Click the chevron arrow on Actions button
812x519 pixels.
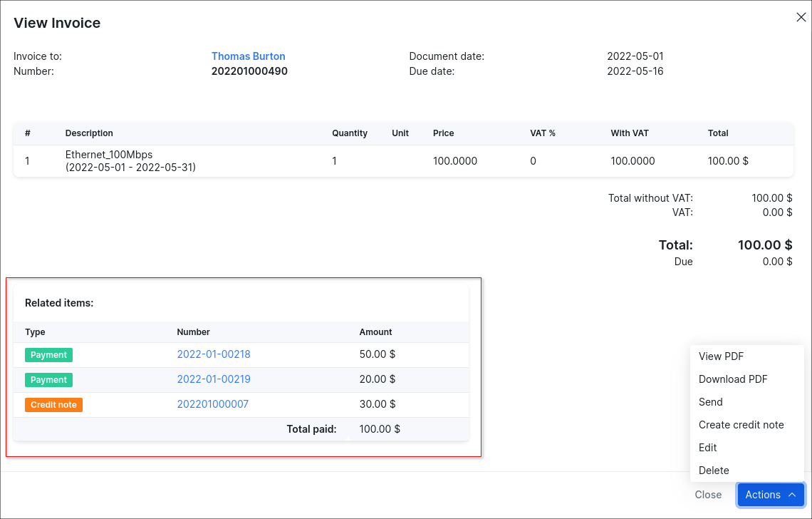[792, 495]
